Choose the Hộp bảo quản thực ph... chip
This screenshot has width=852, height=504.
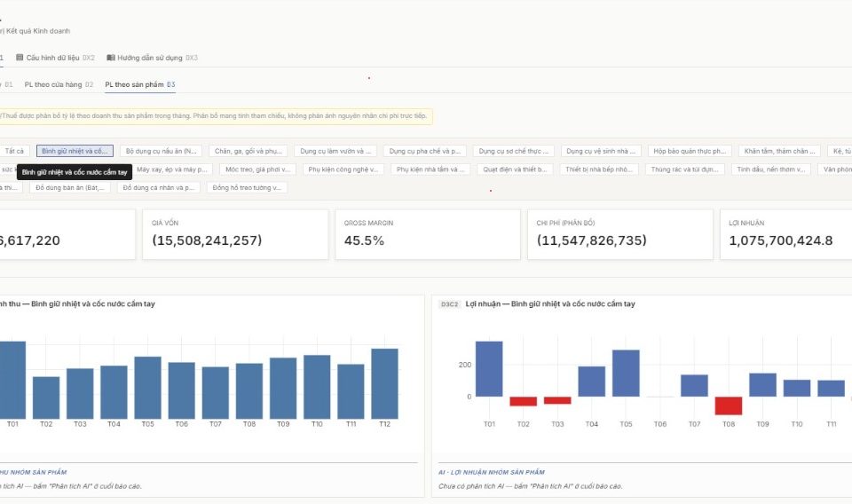point(690,151)
